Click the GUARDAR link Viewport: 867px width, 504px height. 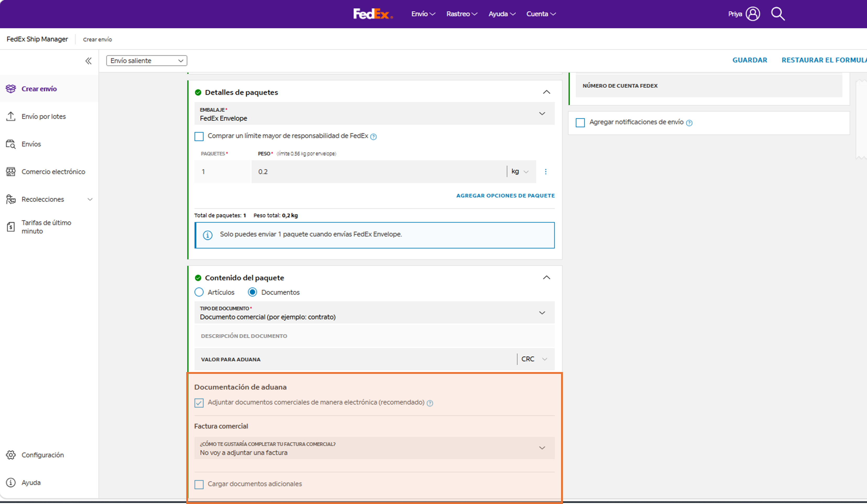pos(750,60)
